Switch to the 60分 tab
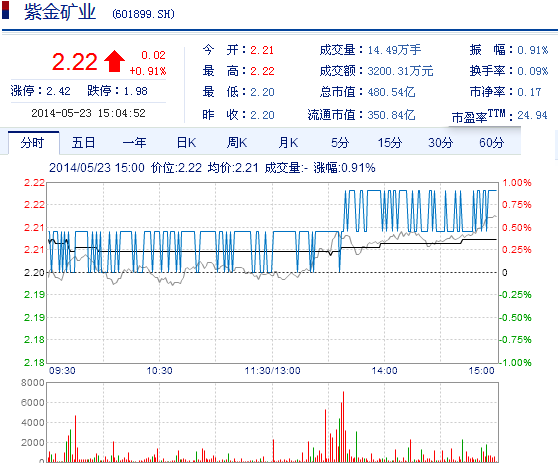 [491, 143]
